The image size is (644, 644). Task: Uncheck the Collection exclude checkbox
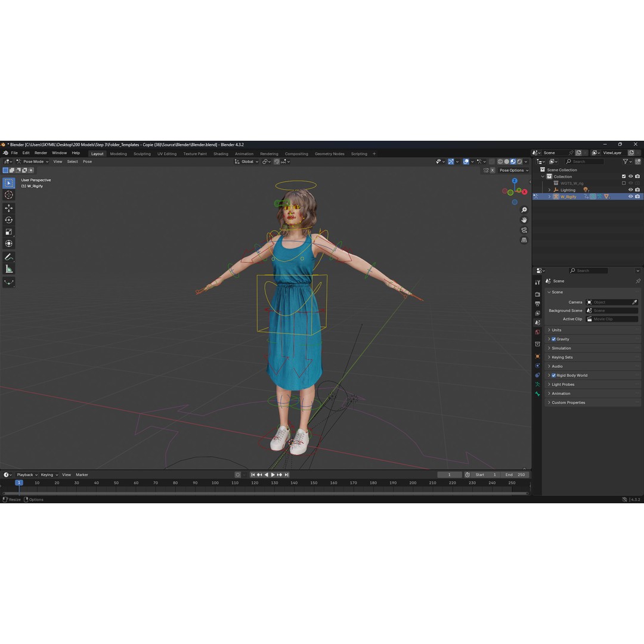pyautogui.click(x=624, y=177)
